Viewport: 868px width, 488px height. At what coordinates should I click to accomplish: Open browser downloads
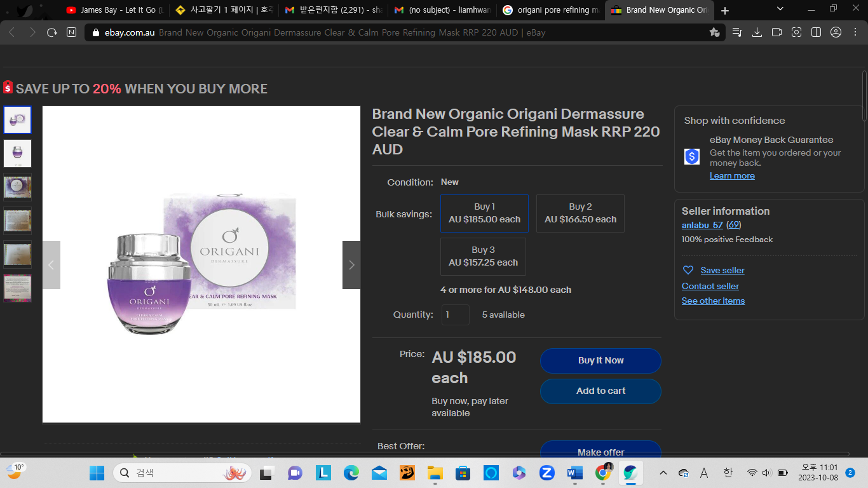pyautogui.click(x=757, y=32)
